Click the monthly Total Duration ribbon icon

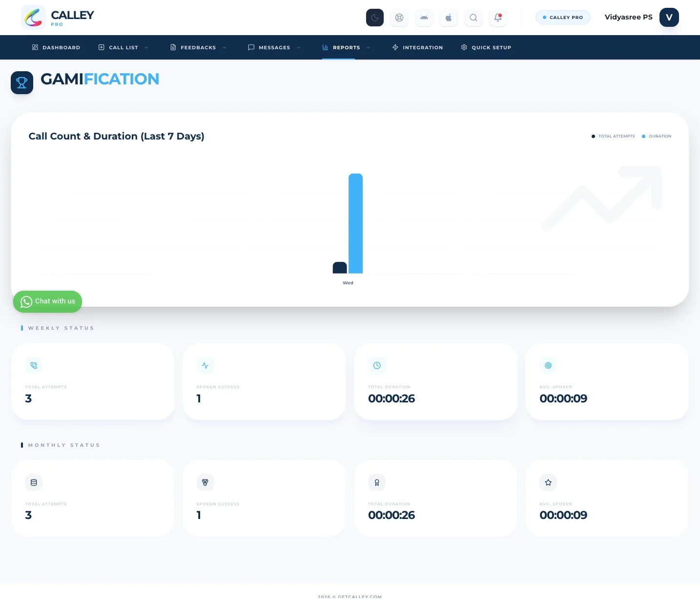377,482
